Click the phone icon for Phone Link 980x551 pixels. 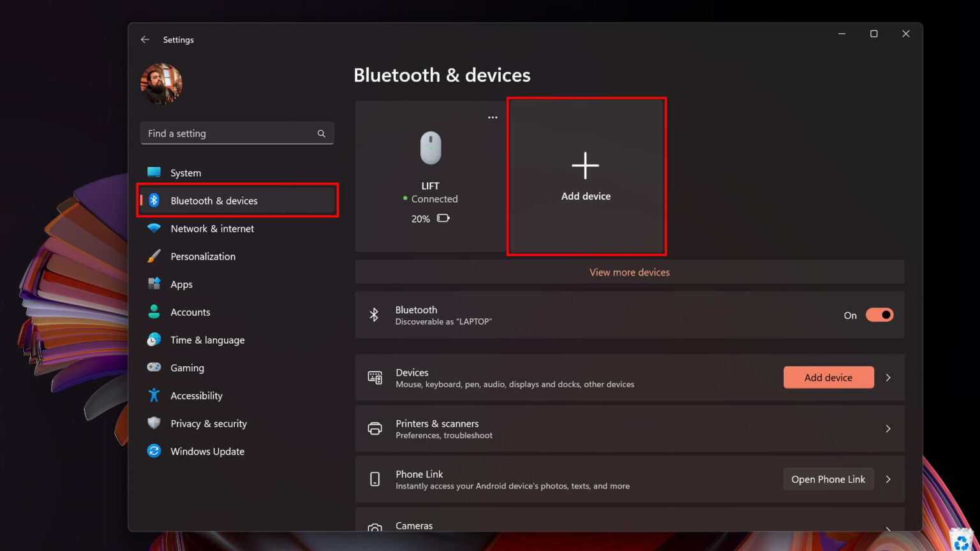pos(376,479)
